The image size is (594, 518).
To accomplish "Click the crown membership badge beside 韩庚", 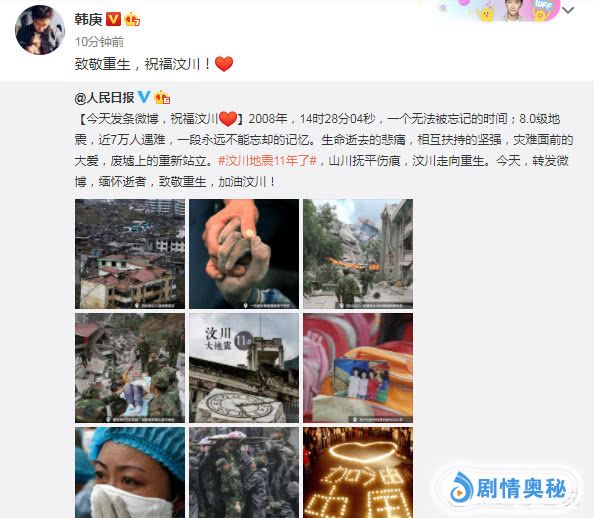I will click(x=132, y=19).
